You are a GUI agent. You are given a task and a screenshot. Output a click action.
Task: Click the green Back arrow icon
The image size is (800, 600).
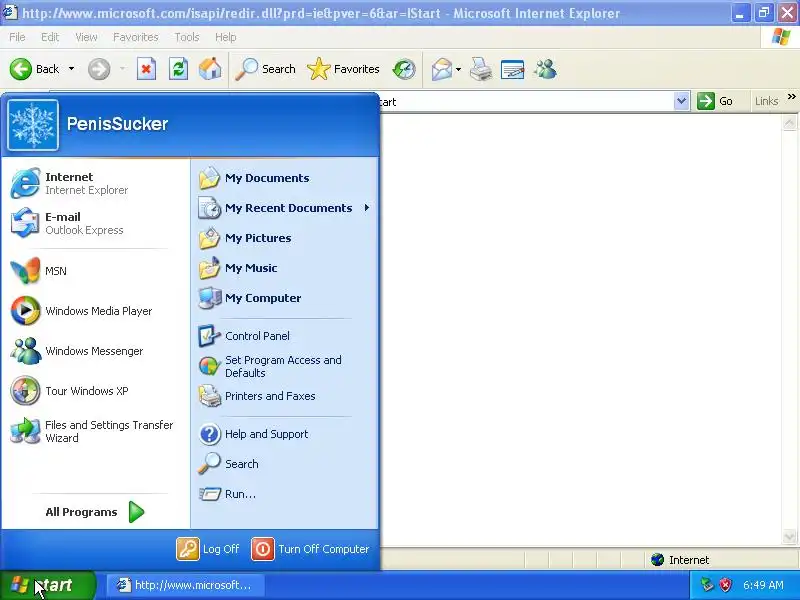coord(21,69)
